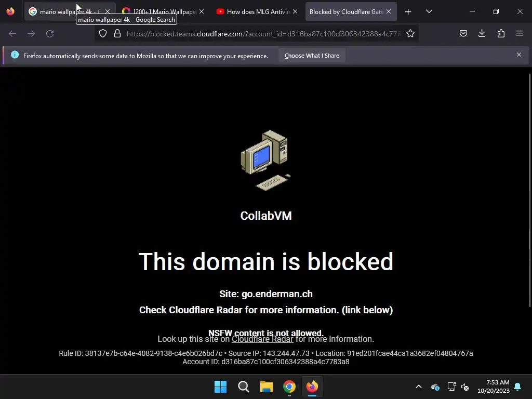Expand the list all tabs dropdown
This screenshot has width=532, height=399.
(x=429, y=11)
